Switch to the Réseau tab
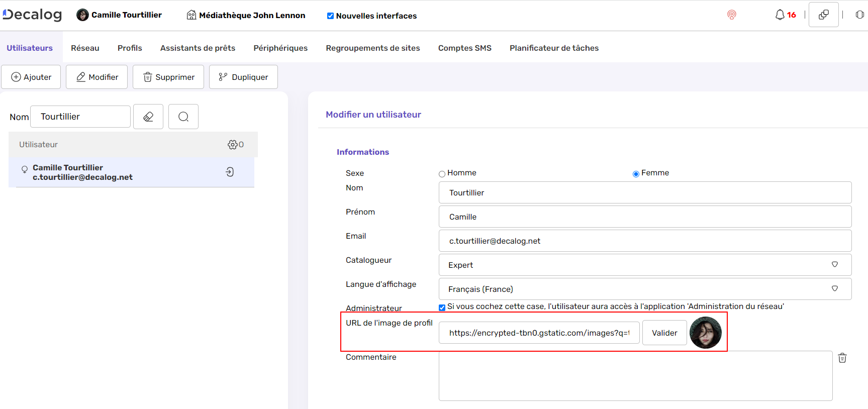Screen dimensions: 868x409 [x=85, y=48]
